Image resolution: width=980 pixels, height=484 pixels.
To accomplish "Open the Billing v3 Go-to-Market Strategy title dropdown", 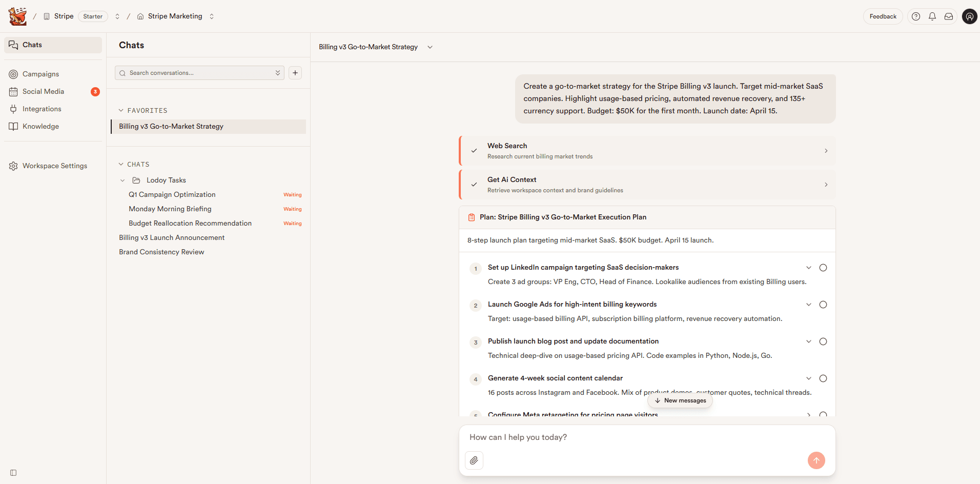I will tap(430, 47).
